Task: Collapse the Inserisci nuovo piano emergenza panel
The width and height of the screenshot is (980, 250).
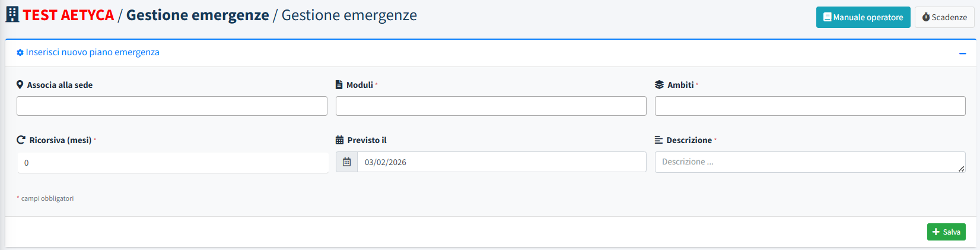Action: tap(962, 53)
